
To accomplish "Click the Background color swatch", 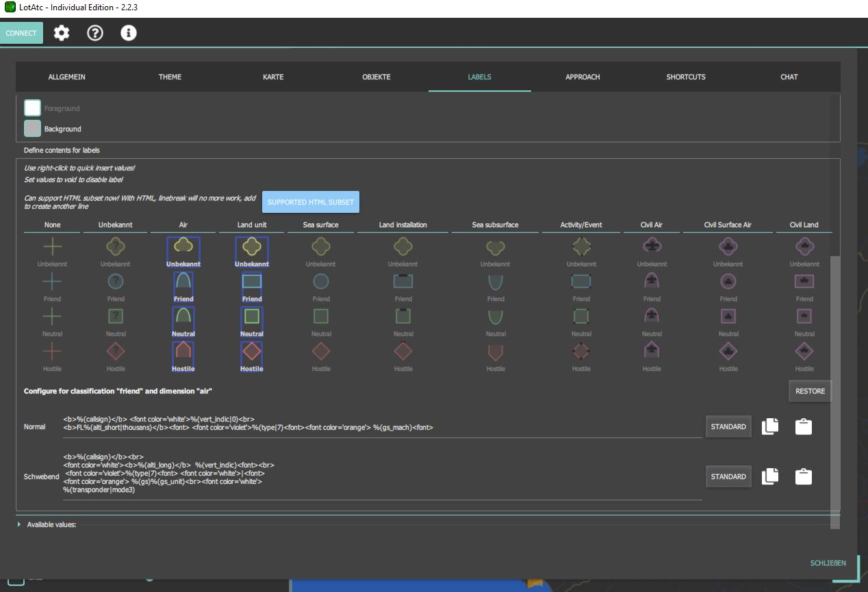I will coord(32,129).
